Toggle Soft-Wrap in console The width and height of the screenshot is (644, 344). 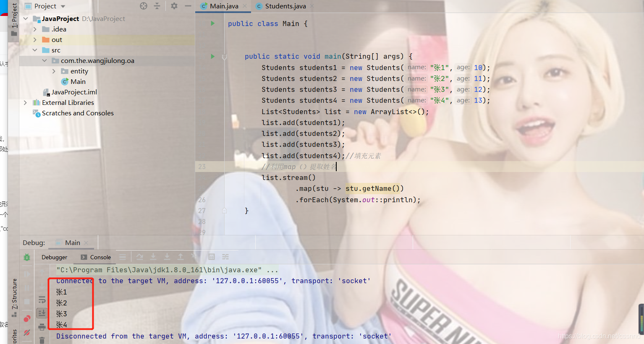pyautogui.click(x=42, y=300)
